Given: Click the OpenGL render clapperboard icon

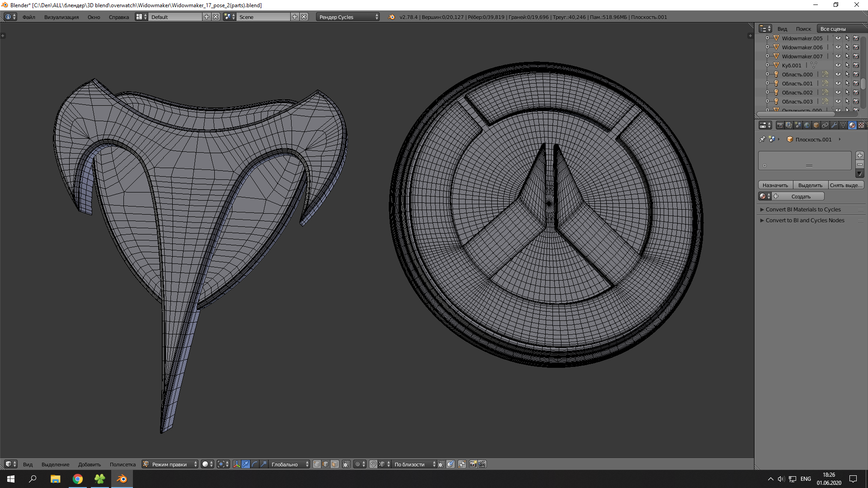Looking at the screenshot, I should click(482, 464).
